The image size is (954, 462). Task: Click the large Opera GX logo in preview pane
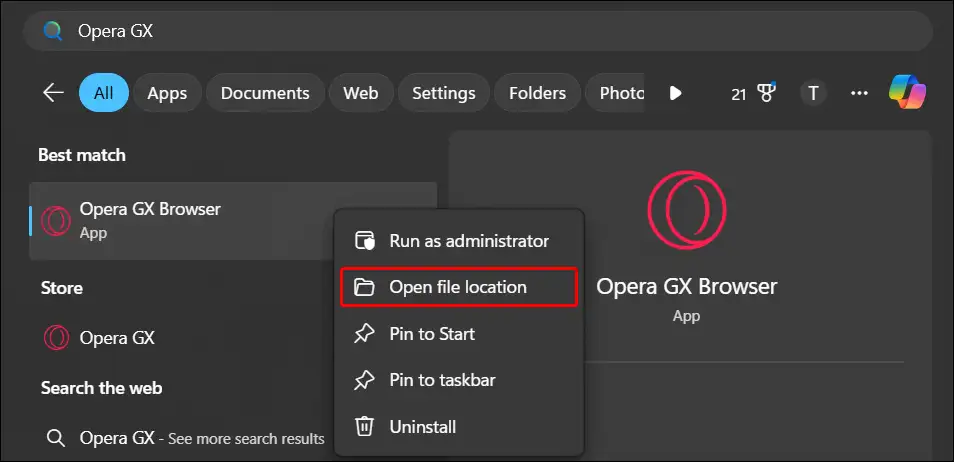click(686, 211)
